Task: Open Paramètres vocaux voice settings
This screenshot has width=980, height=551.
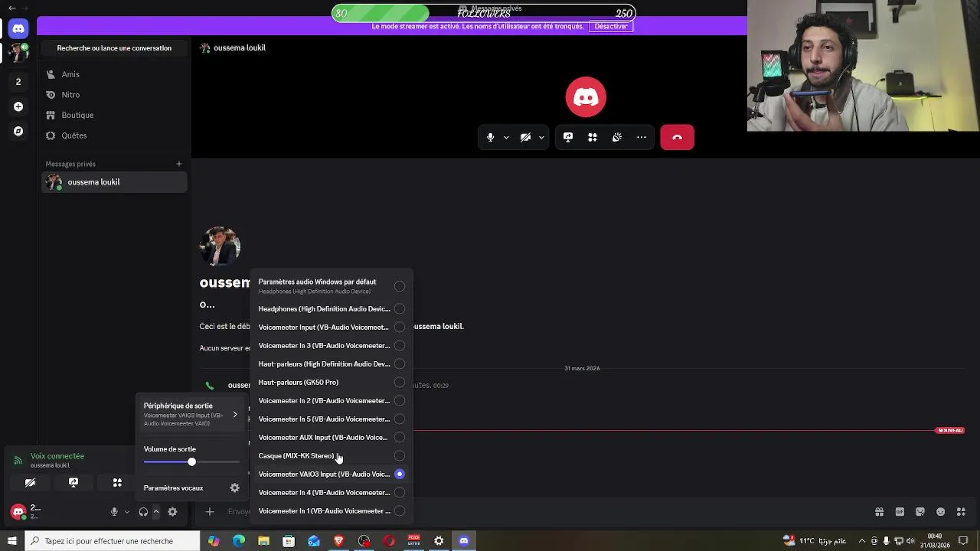Action: 191,488
